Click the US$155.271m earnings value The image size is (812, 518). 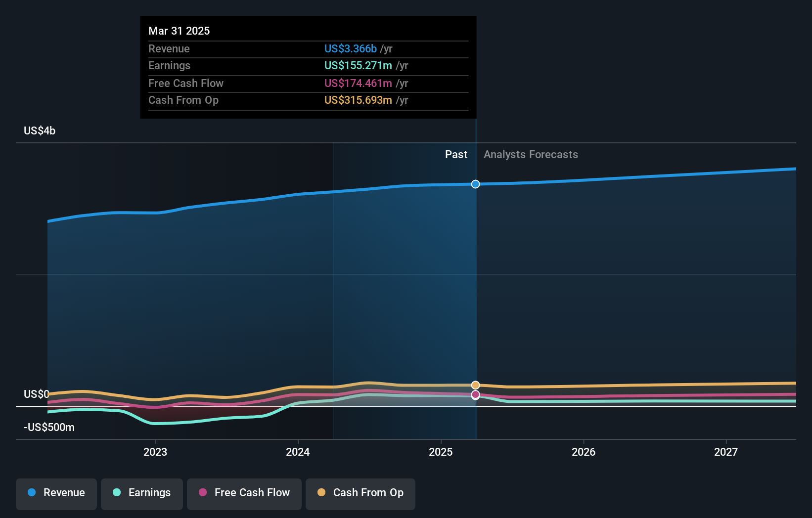point(358,65)
